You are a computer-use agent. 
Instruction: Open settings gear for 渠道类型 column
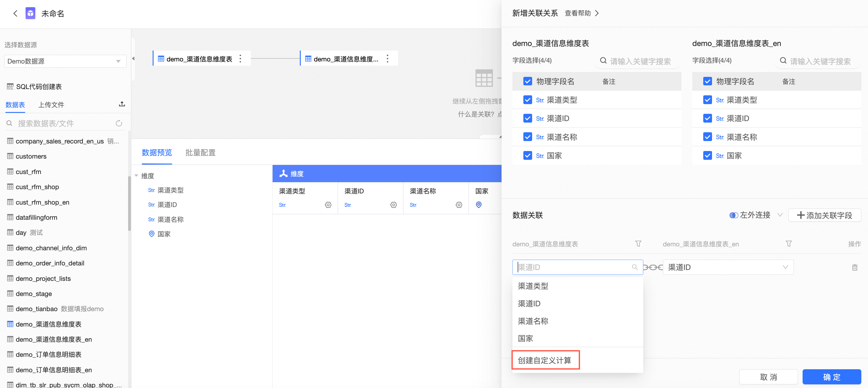[x=328, y=205]
